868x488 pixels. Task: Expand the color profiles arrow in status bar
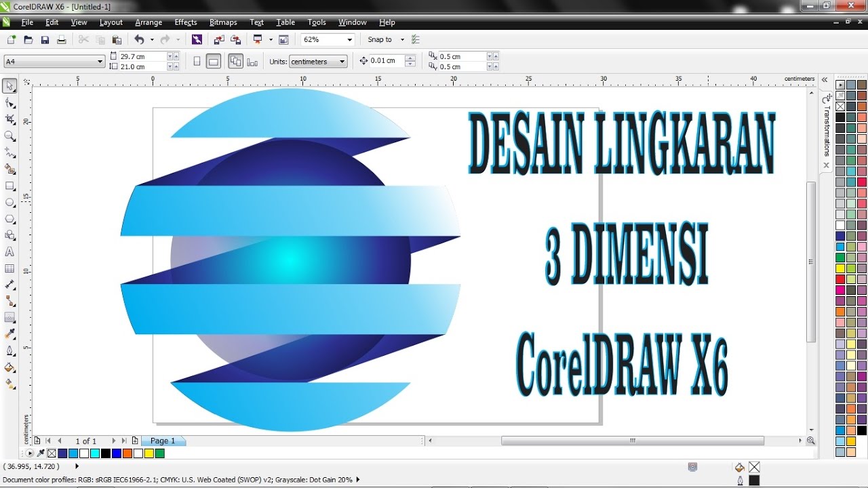[x=357, y=480]
